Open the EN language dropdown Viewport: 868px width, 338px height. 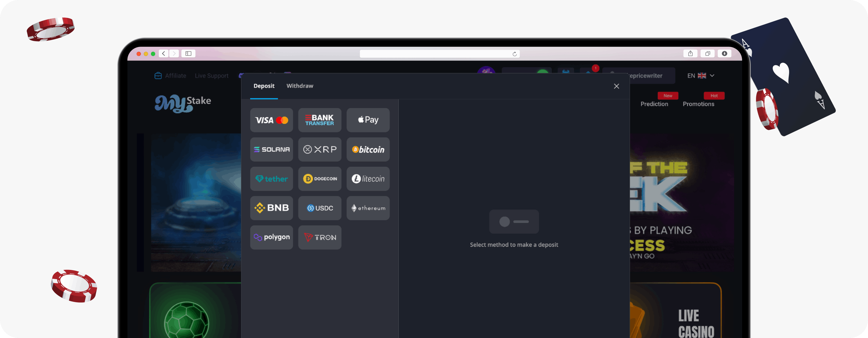pyautogui.click(x=701, y=76)
